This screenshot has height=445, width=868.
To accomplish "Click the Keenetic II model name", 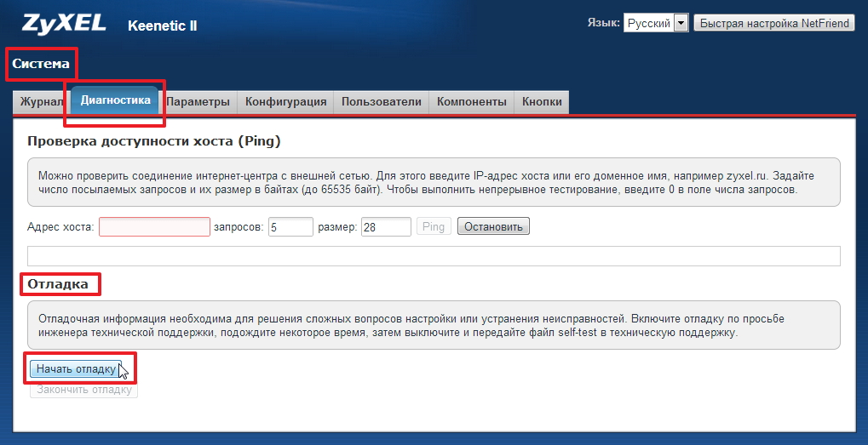I will click(x=162, y=26).
